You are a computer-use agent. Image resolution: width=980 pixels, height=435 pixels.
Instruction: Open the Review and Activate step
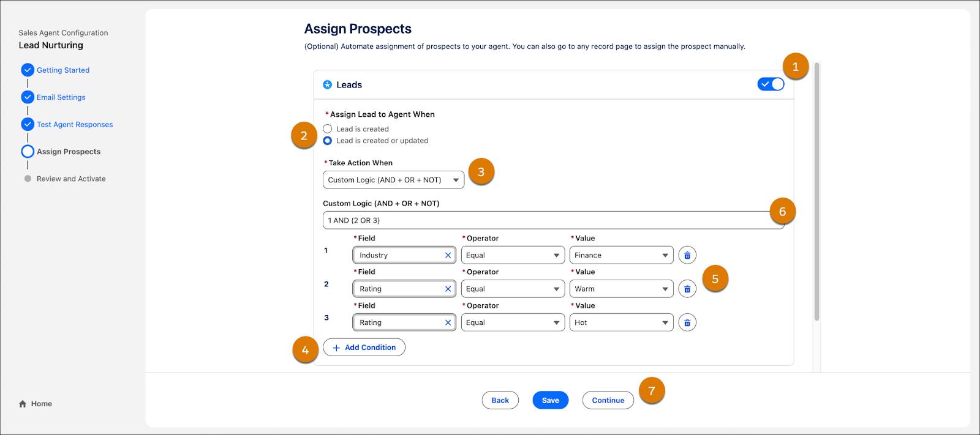(71, 179)
